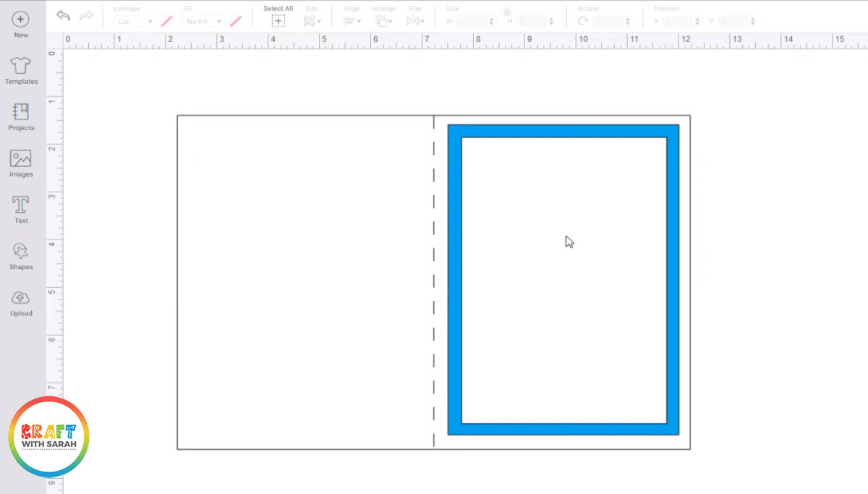Click the Redo arrow
The width and height of the screenshot is (868, 494).
[85, 15]
